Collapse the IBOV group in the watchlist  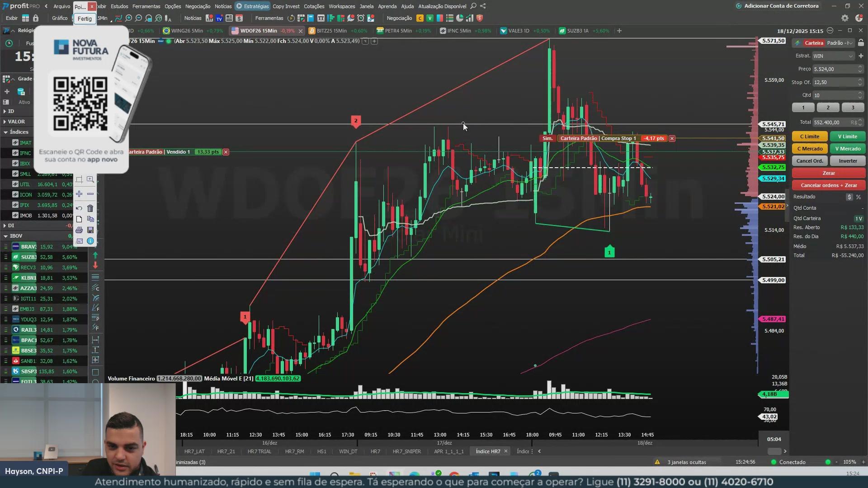[x=6, y=236]
